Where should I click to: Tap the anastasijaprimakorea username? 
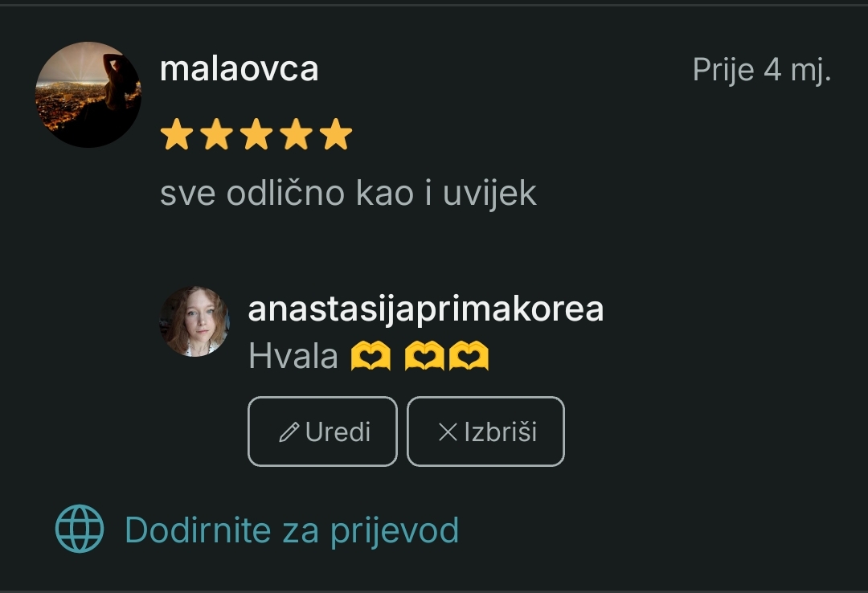click(426, 309)
